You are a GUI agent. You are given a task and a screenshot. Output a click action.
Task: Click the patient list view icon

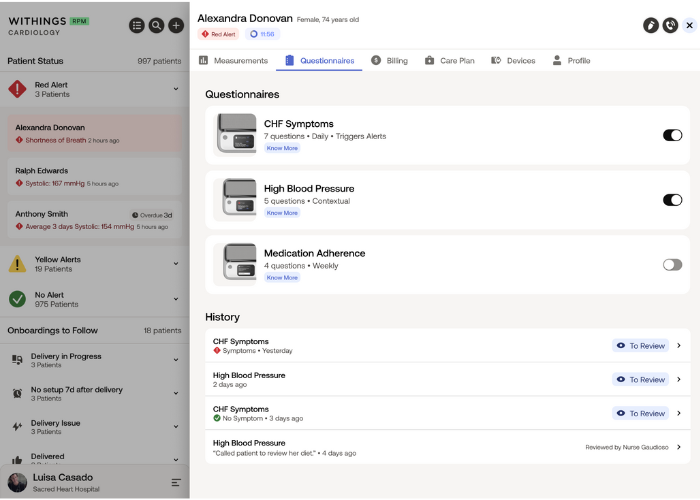coord(137,25)
